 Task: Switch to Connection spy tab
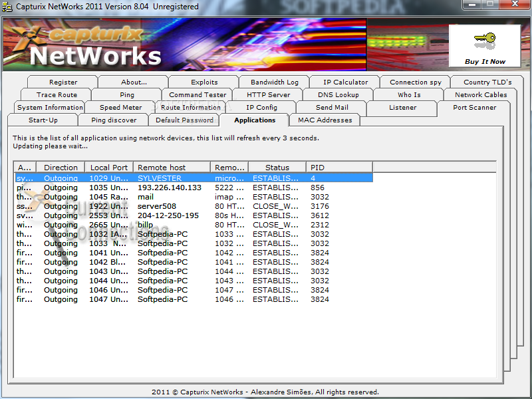click(x=416, y=82)
